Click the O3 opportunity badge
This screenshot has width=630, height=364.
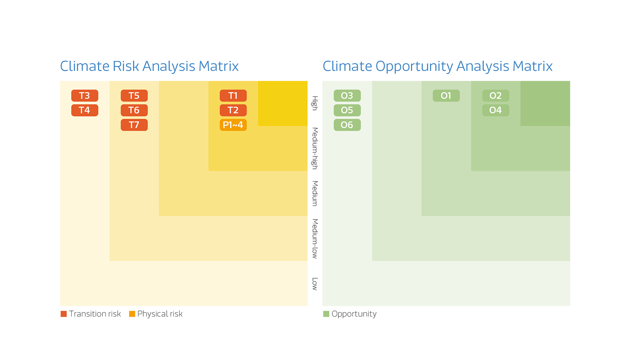click(x=347, y=96)
